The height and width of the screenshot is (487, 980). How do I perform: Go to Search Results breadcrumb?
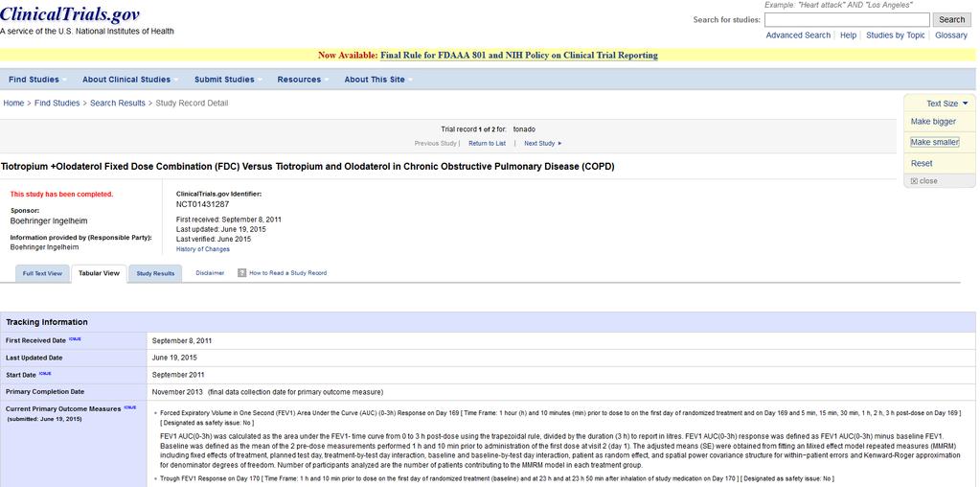118,104
